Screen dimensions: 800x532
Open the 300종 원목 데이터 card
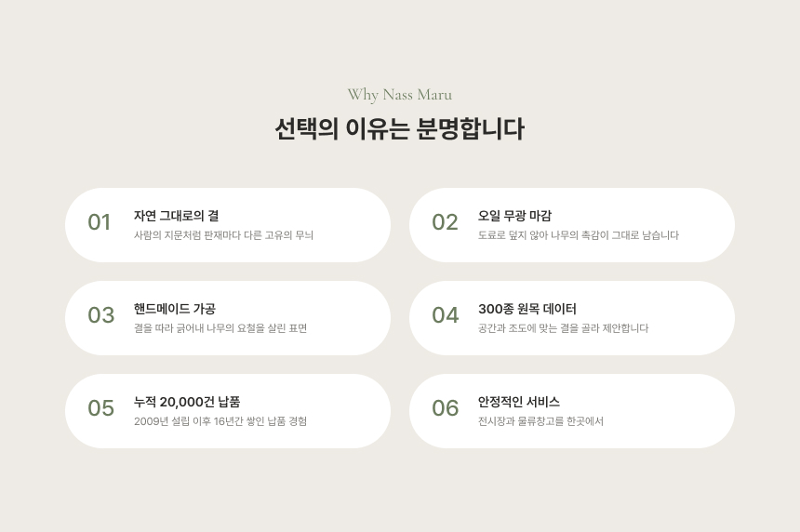click(x=572, y=318)
